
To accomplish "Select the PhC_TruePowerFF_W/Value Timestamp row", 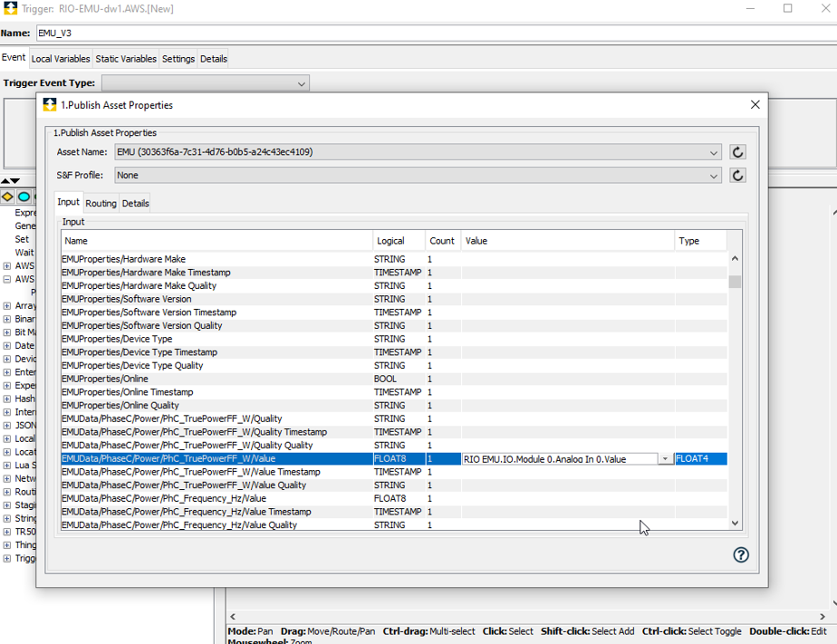I will [x=394, y=472].
